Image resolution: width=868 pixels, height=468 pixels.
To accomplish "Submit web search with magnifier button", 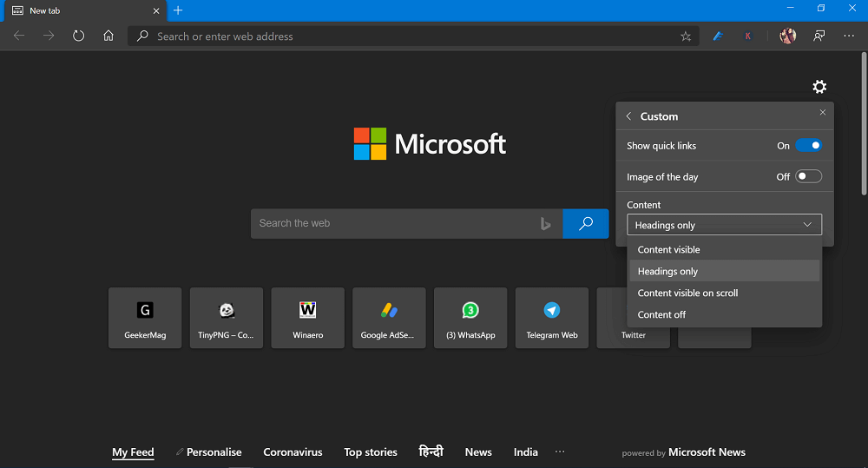I will pos(586,224).
